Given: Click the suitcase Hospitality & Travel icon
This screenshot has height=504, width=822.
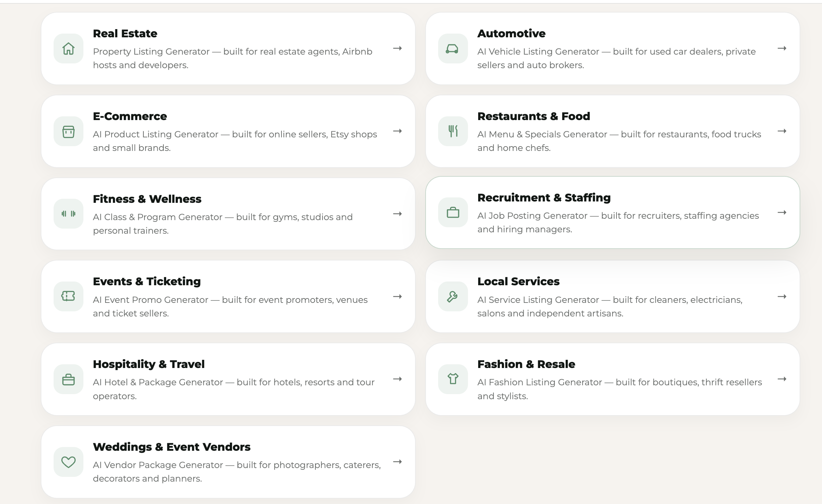Looking at the screenshot, I should tap(68, 379).
